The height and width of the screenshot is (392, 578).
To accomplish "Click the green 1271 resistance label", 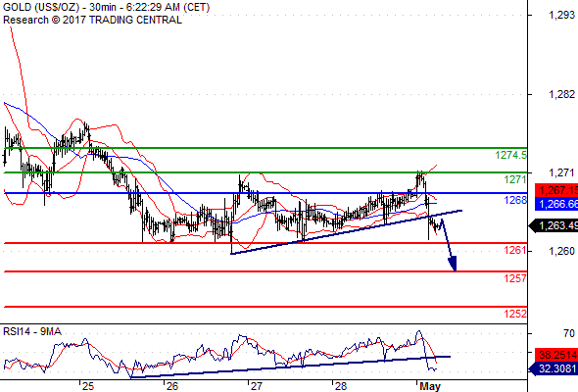I will [515, 179].
